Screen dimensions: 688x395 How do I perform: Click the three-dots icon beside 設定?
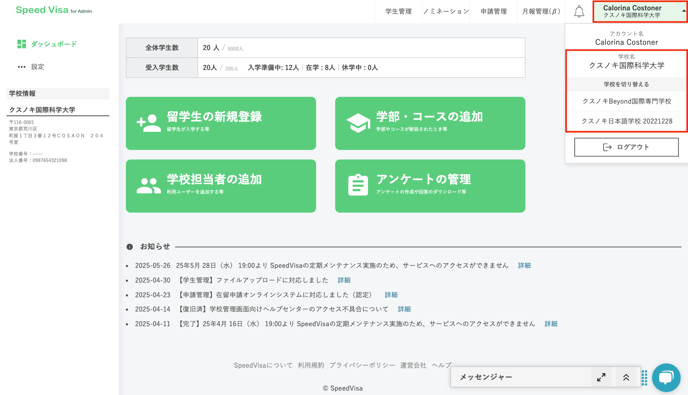tap(22, 67)
